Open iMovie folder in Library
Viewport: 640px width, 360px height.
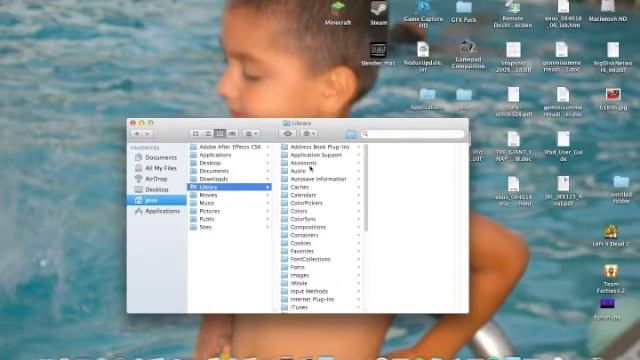[x=321, y=283]
